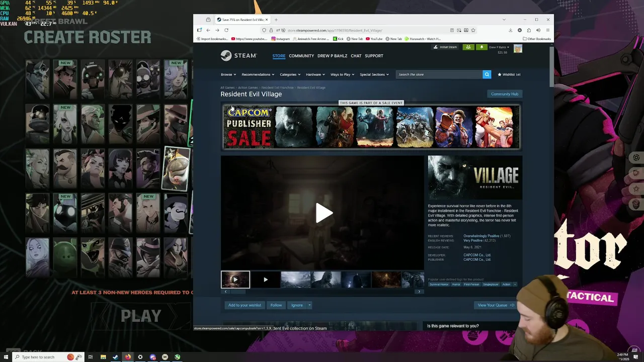The width and height of the screenshot is (644, 362).
Task: Click the Steam logo in page header
Action: click(x=238, y=56)
